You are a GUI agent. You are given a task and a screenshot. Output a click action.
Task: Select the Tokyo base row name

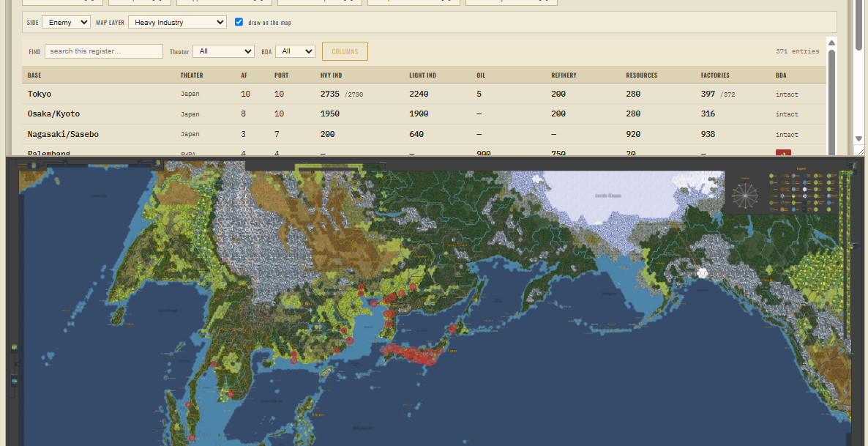tap(40, 94)
